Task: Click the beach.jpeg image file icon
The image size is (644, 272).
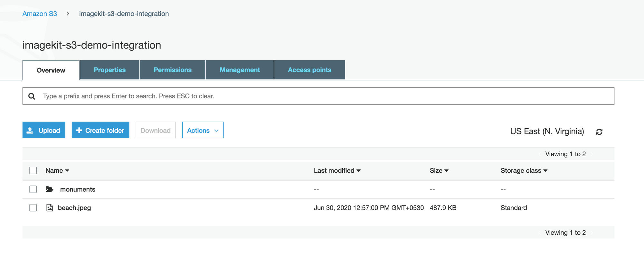Action: [50, 208]
